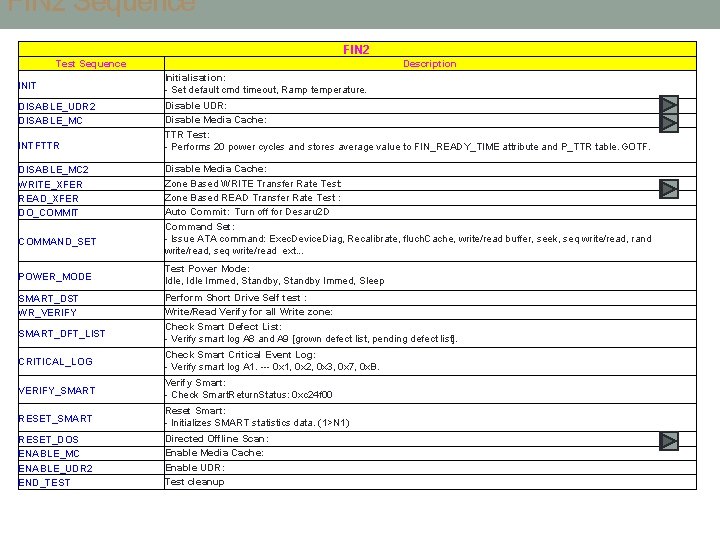Click the 'Reset Smart:' description text
Viewport: 720px width, 540px height.
pyautogui.click(x=196, y=411)
